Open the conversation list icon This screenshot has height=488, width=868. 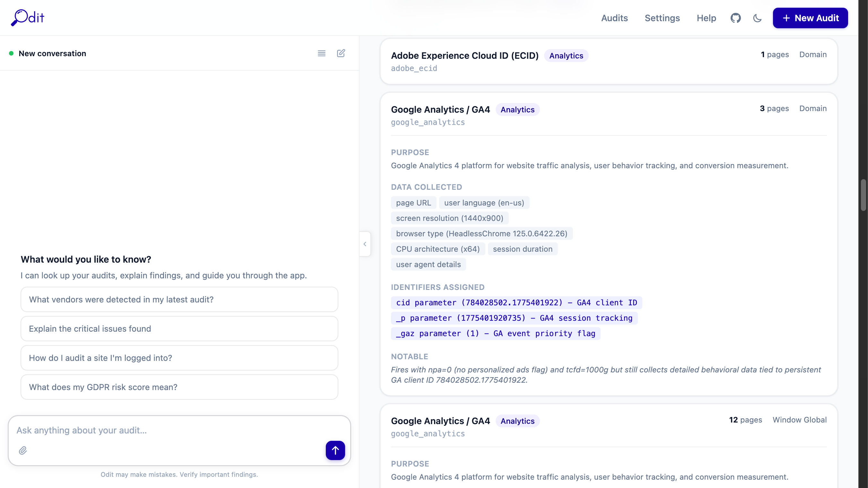tap(321, 53)
